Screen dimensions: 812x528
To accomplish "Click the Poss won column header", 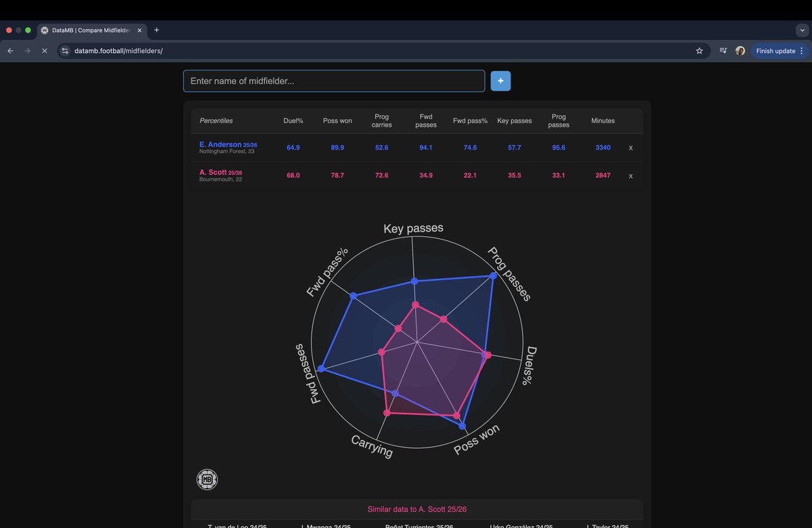I will tap(337, 120).
